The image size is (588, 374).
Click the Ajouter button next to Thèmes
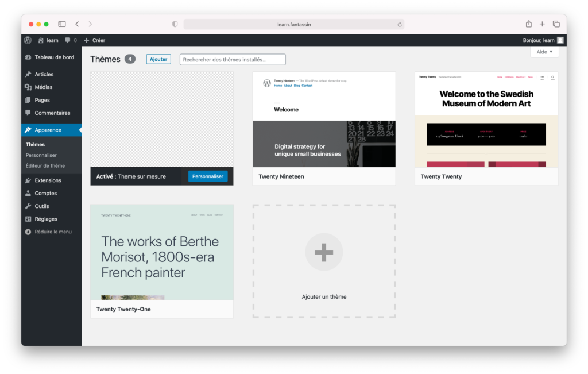coord(158,59)
